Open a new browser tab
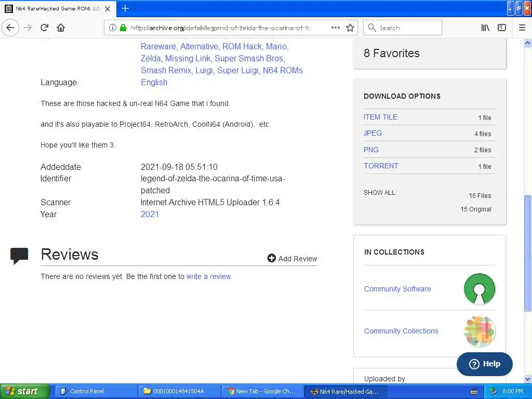 click(x=125, y=8)
